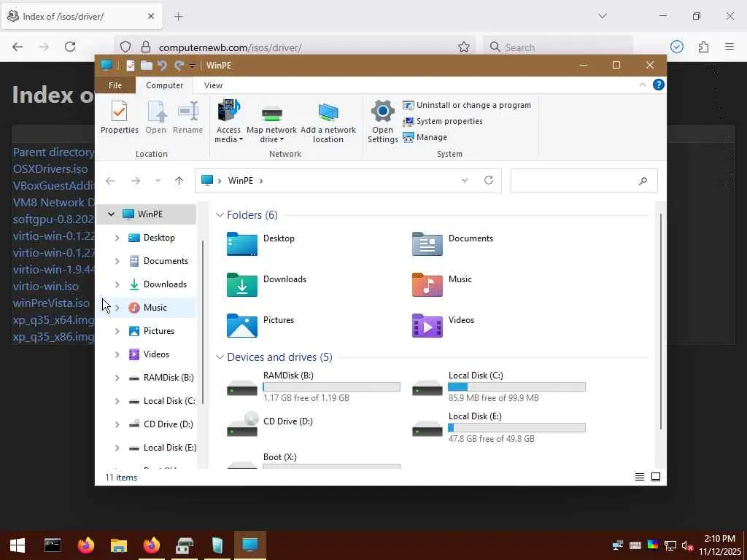
Task: Click the browser Search field
Action: tap(558, 47)
